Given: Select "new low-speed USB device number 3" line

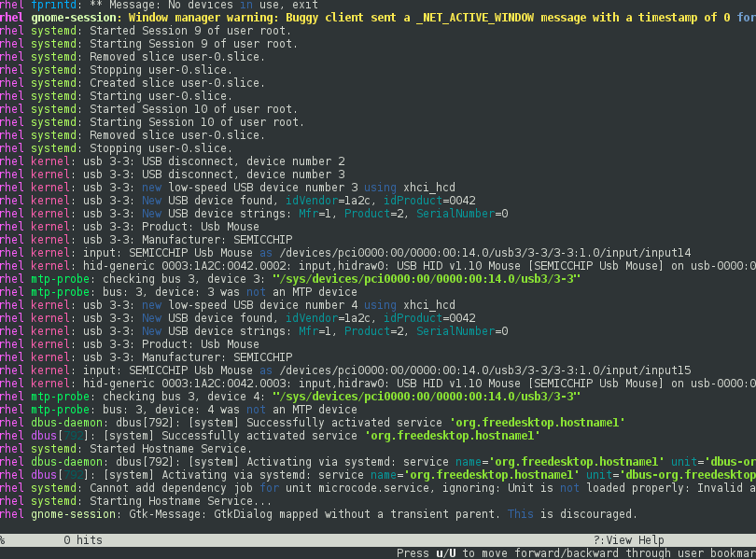Looking at the screenshot, I should [228, 188].
